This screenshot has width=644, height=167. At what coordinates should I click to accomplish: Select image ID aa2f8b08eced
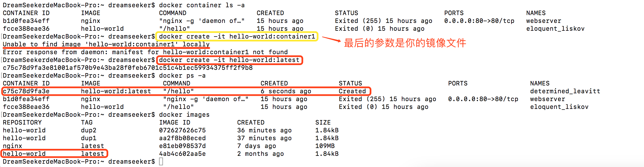pos(182,138)
